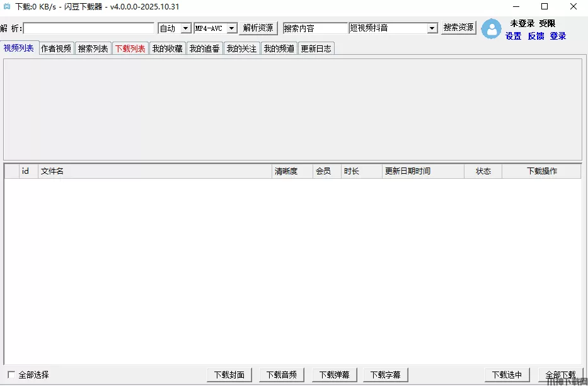Open the 设置 link

point(514,36)
